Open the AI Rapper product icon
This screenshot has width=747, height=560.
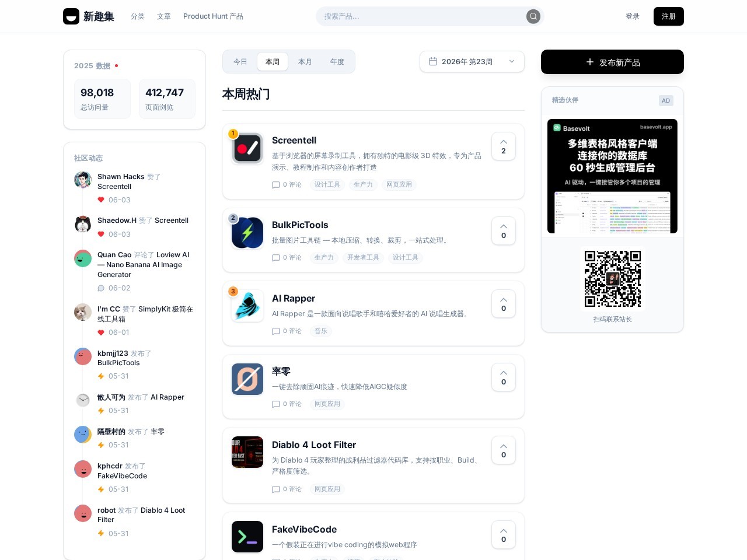(x=247, y=306)
